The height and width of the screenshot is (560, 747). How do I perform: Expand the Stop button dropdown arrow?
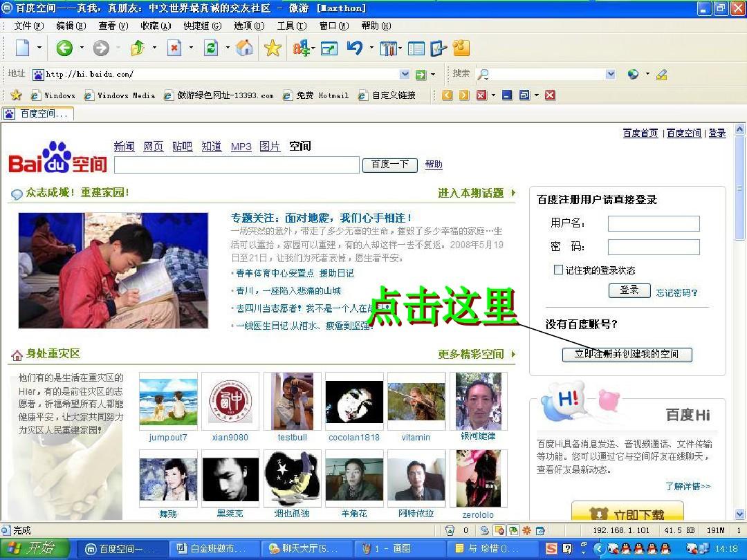click(x=191, y=48)
